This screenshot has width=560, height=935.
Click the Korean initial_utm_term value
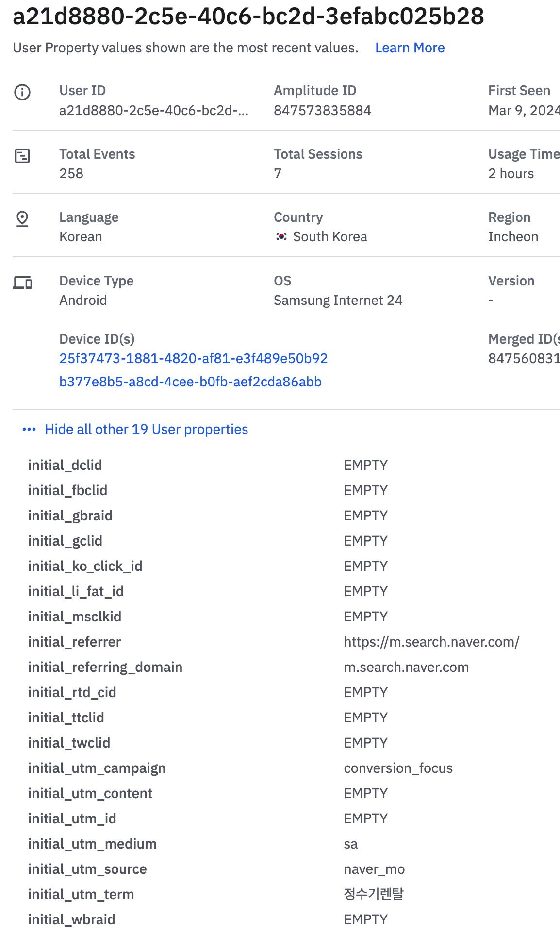[374, 894]
